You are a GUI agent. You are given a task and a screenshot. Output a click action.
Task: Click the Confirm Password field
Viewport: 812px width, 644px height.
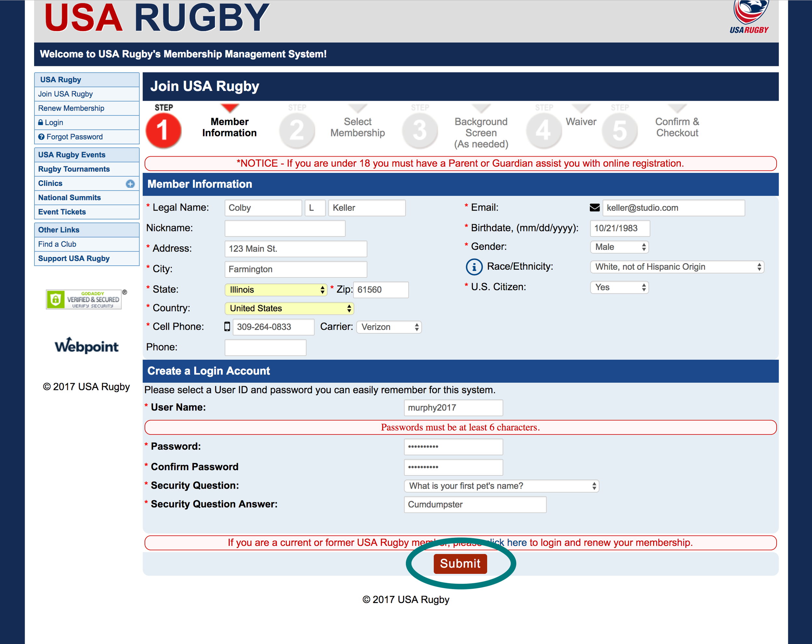pos(453,467)
